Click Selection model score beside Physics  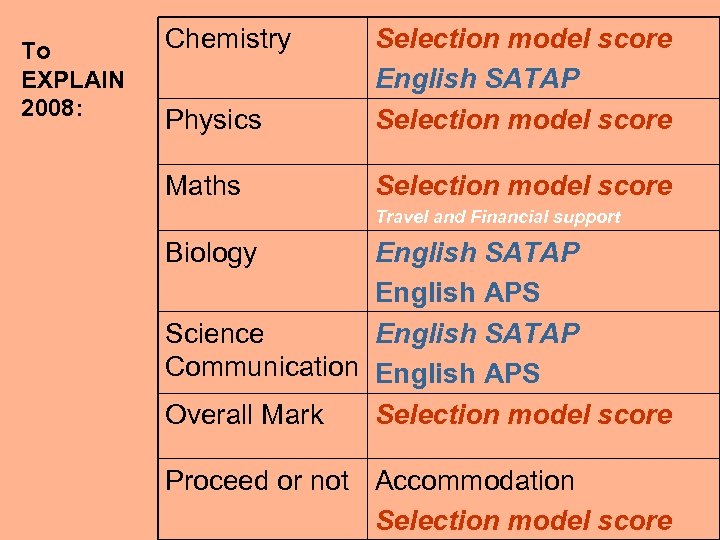coord(523,120)
